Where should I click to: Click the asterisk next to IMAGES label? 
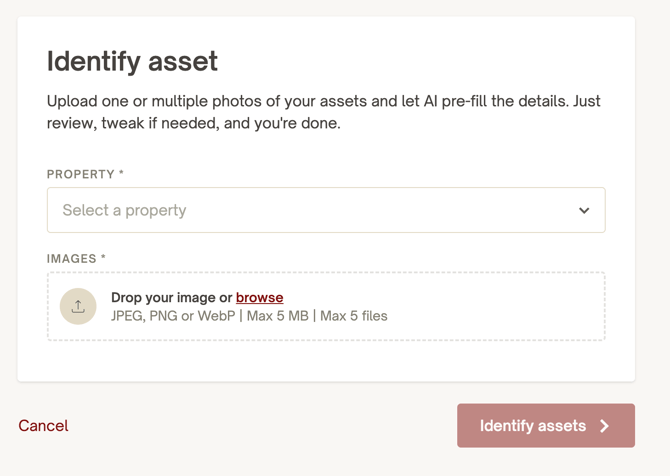[x=103, y=256]
